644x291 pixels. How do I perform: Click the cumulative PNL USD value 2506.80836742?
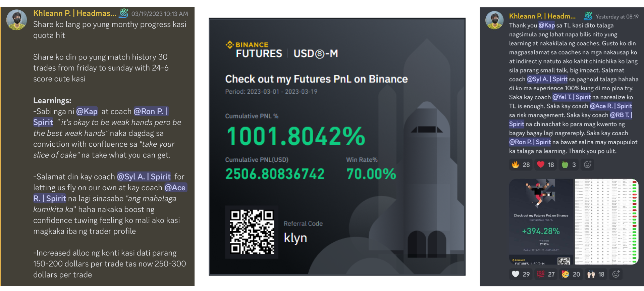275,174
